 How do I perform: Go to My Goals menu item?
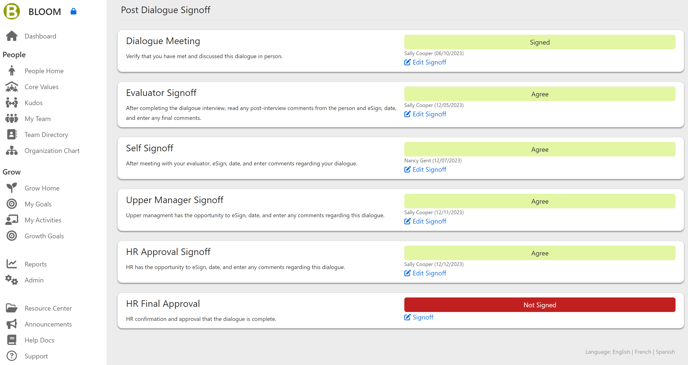[38, 204]
